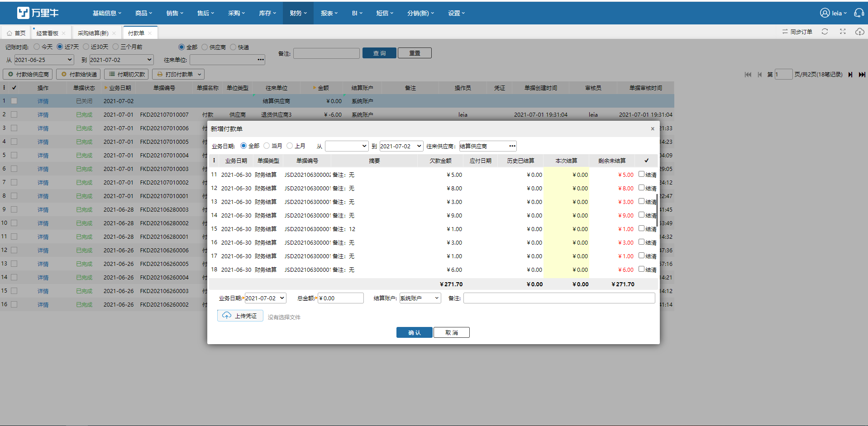The image size is (868, 426).
Task: Open the 库存 menu
Action: tap(267, 13)
